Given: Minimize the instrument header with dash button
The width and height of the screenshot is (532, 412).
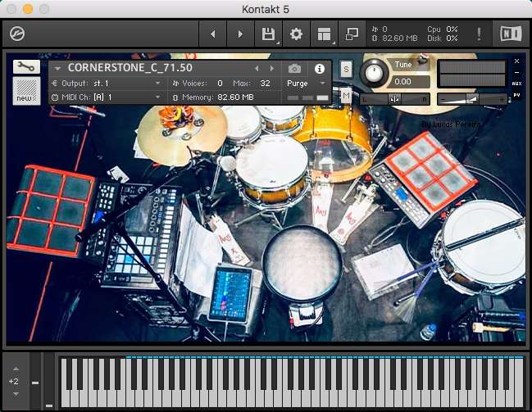Looking at the screenshot, I should pos(516,72).
